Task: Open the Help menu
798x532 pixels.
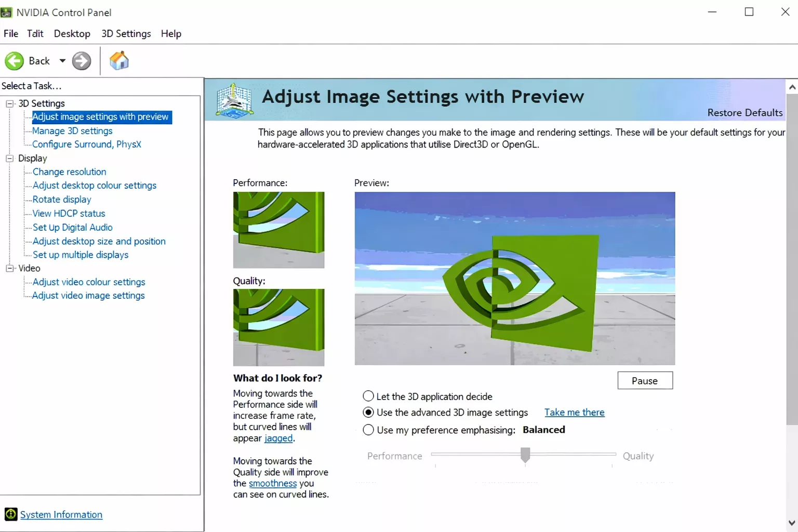Action: tap(171, 34)
